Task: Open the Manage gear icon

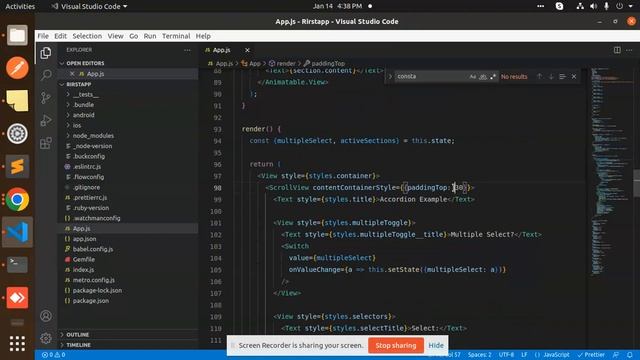Action: pos(46,338)
